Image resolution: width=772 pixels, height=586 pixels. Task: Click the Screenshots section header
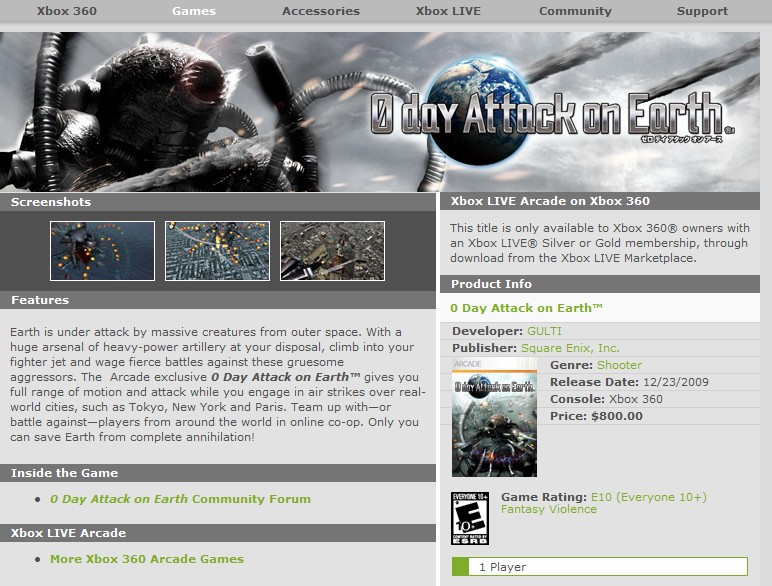coord(218,202)
